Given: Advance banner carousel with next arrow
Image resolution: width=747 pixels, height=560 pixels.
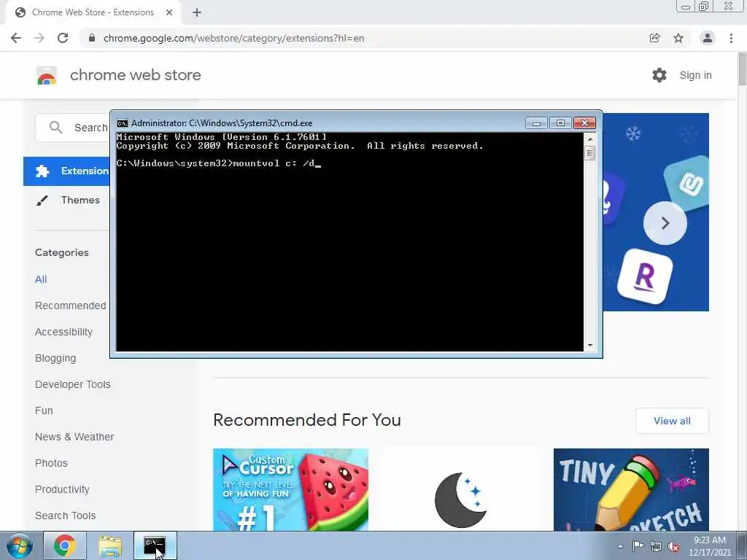Looking at the screenshot, I should pos(665,223).
